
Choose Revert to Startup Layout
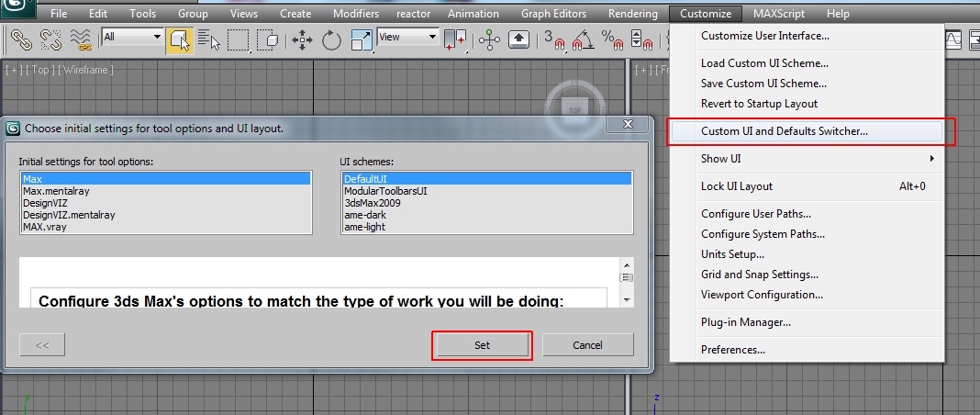click(807, 103)
